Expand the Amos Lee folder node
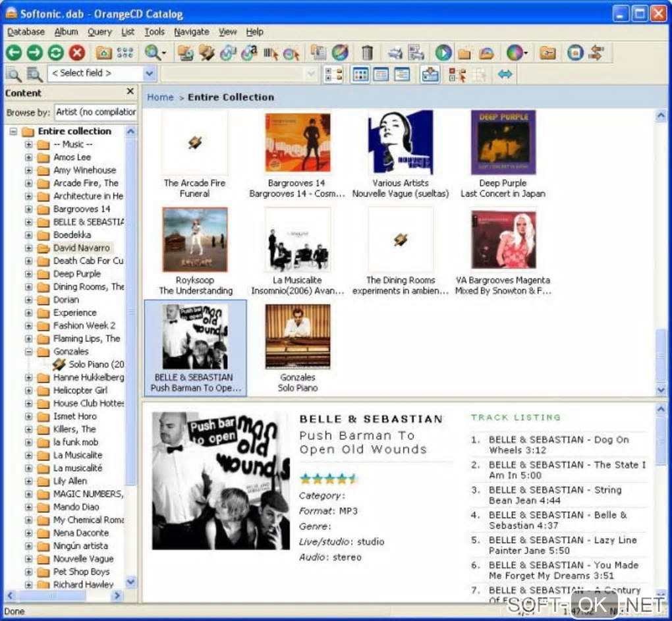 [28, 157]
